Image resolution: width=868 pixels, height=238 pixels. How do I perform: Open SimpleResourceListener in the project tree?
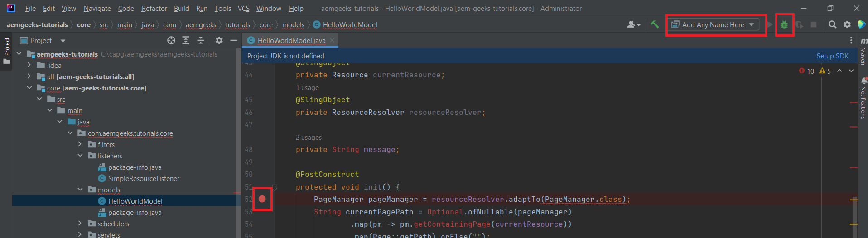coord(144,178)
